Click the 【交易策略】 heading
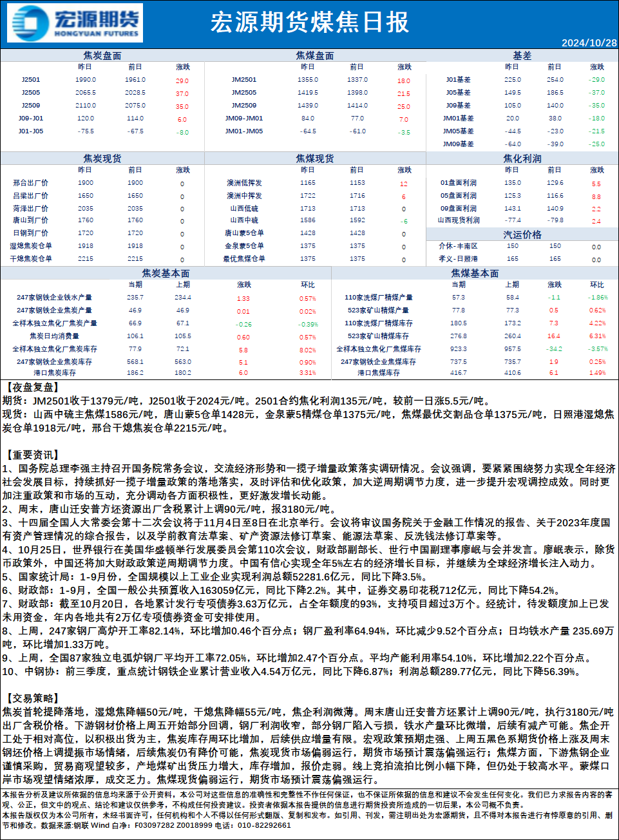This screenshot has width=619, height=840. (32, 698)
